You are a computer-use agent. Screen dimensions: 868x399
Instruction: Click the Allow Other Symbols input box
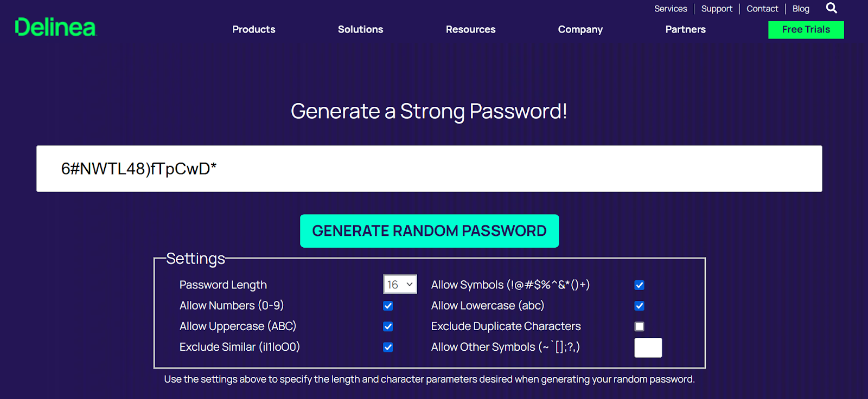pyautogui.click(x=648, y=347)
